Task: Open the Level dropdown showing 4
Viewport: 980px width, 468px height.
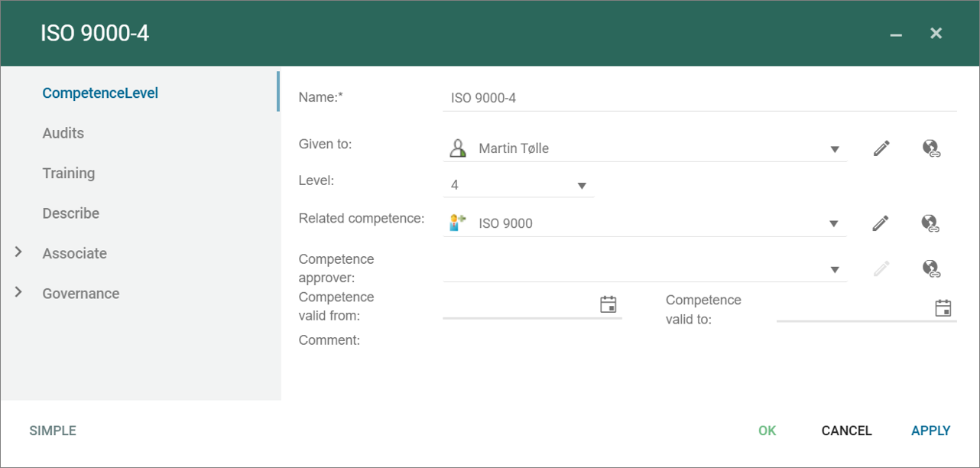Action: [582, 186]
